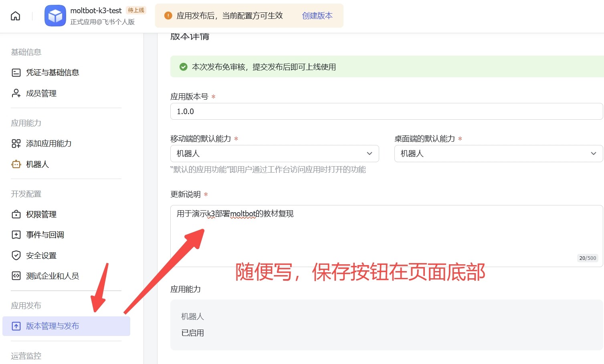Open 版本管理与发布 menu item
Image resolution: width=604 pixels, height=364 pixels.
coord(53,326)
